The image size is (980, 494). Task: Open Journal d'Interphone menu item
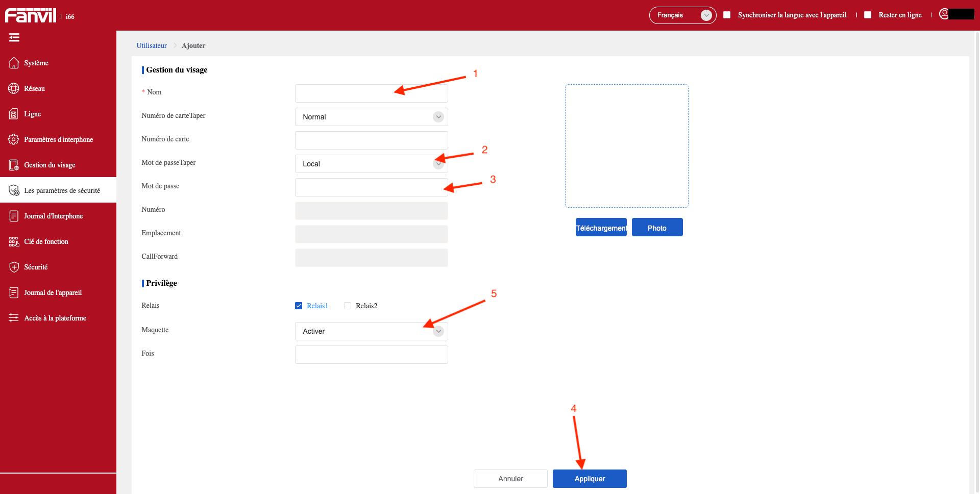tap(53, 216)
